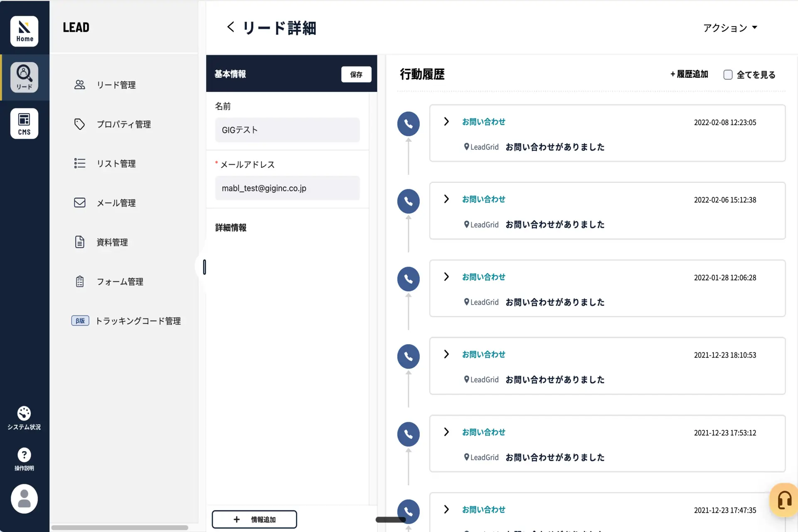Click the リード管理 people icon
The image size is (798, 532).
coord(79,85)
